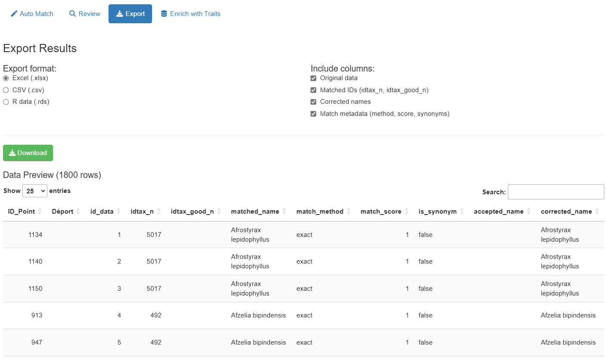Sort by is_synonym column icon
Viewport: 606px width, 364px height.
pyautogui.click(x=462, y=211)
